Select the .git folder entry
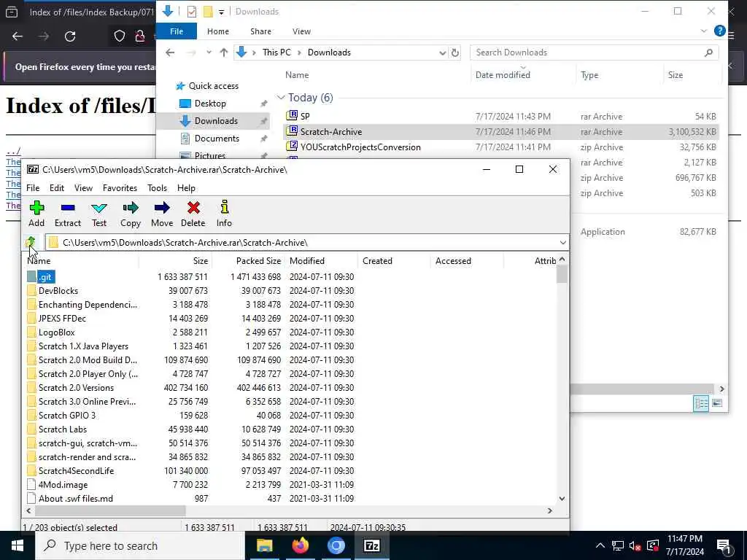The image size is (747, 560). 44,277
